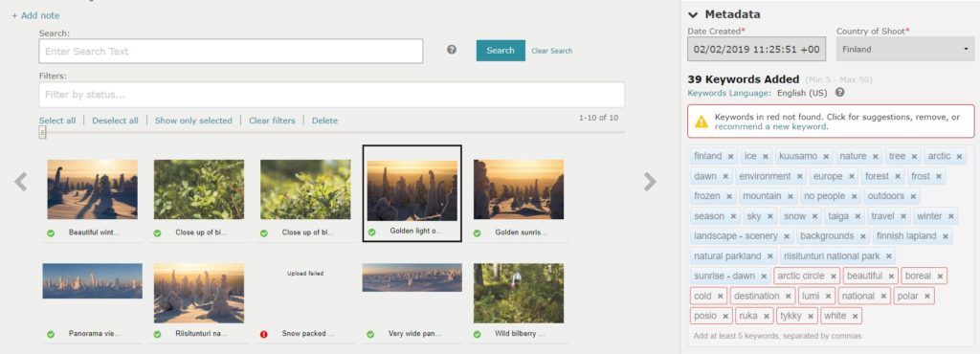
Task: Click the Search button
Action: click(500, 51)
